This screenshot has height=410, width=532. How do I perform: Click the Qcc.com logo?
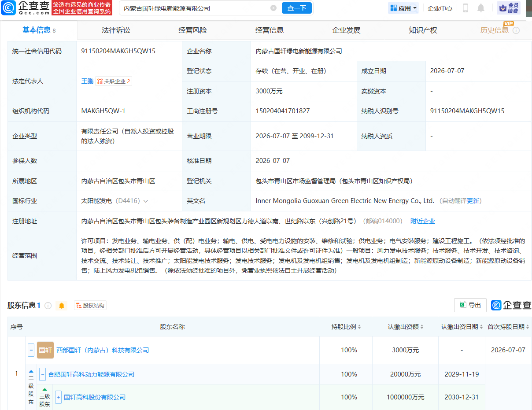[24, 8]
